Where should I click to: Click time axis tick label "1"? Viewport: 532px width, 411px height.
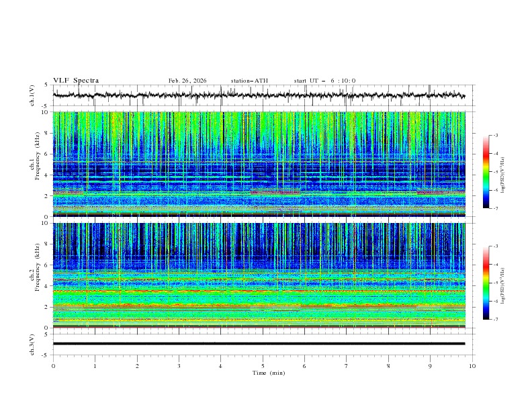95,366
